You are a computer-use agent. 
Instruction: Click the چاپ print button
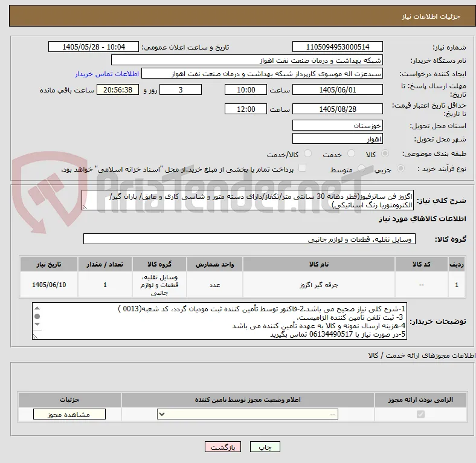click(x=265, y=447)
